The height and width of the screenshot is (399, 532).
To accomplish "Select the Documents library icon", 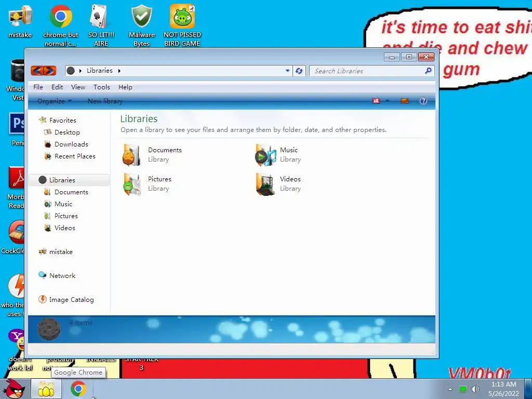I will (x=131, y=155).
